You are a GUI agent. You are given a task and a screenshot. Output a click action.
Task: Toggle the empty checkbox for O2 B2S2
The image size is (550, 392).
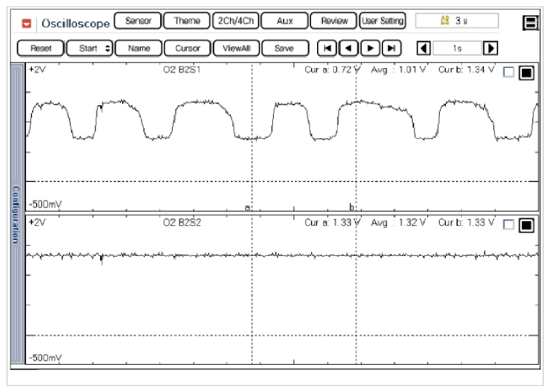coord(509,224)
